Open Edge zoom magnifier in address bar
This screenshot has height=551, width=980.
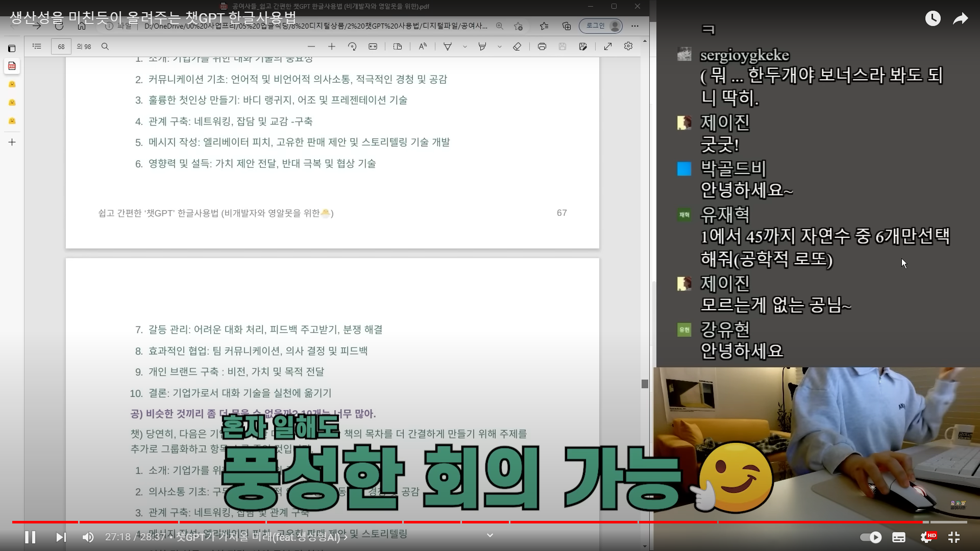[x=500, y=26]
